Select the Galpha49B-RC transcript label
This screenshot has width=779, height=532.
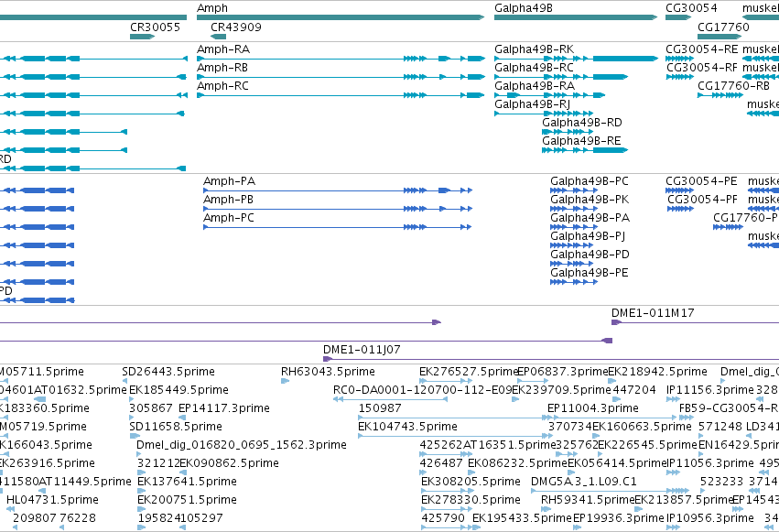534,68
